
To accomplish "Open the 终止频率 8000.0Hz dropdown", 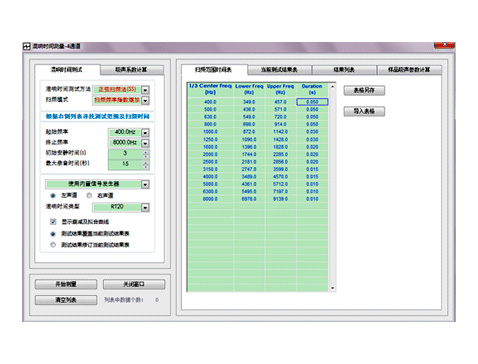I will click(145, 143).
